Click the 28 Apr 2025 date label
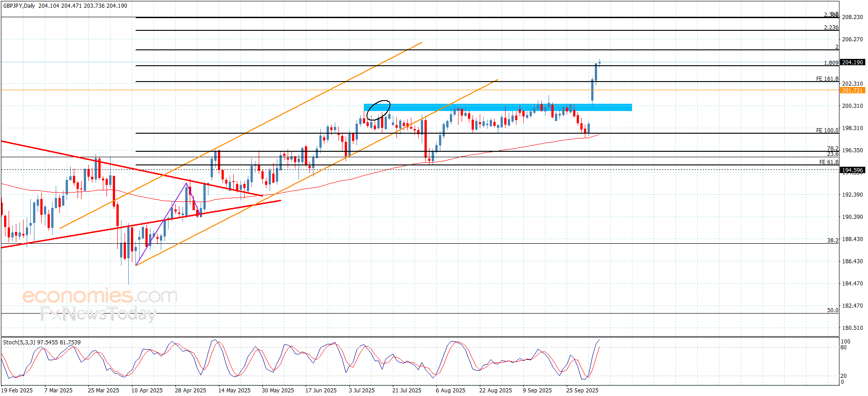 pyautogui.click(x=191, y=391)
